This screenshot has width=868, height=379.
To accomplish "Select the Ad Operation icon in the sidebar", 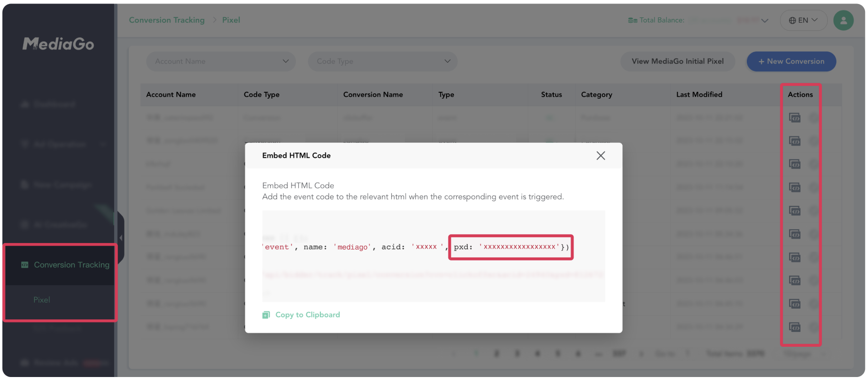I will point(24,144).
